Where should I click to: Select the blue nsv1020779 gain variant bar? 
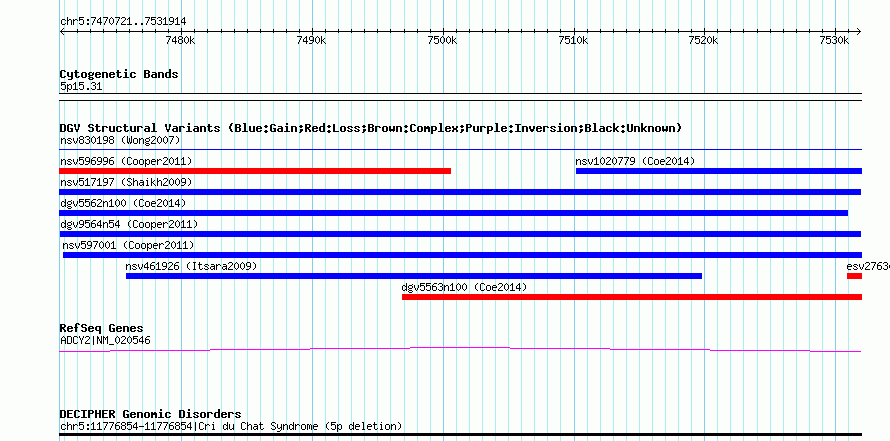(719, 171)
